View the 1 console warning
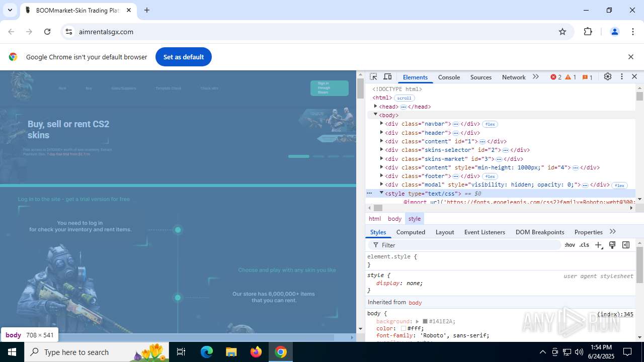This screenshot has height=362, width=644. click(x=571, y=77)
